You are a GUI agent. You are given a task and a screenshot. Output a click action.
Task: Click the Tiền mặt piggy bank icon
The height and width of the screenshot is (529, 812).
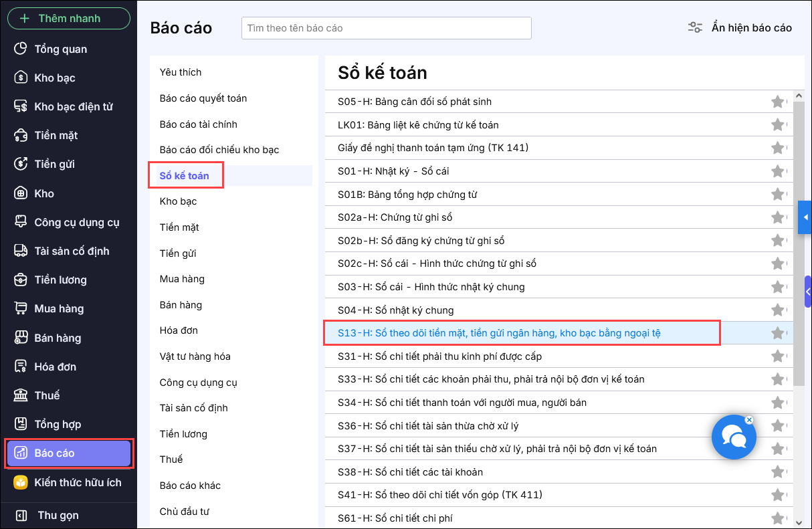click(x=21, y=135)
